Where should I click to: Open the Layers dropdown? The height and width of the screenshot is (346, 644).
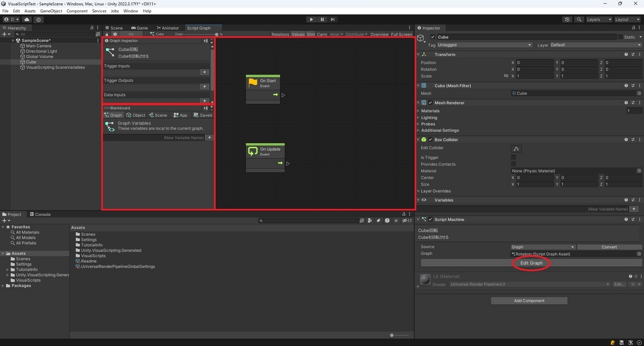point(598,19)
